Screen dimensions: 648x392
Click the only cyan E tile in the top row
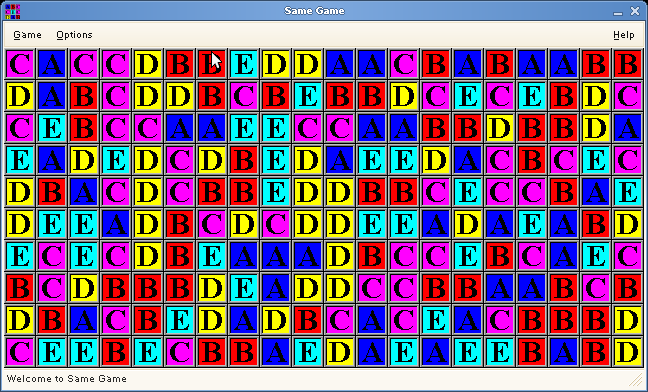[x=244, y=64]
